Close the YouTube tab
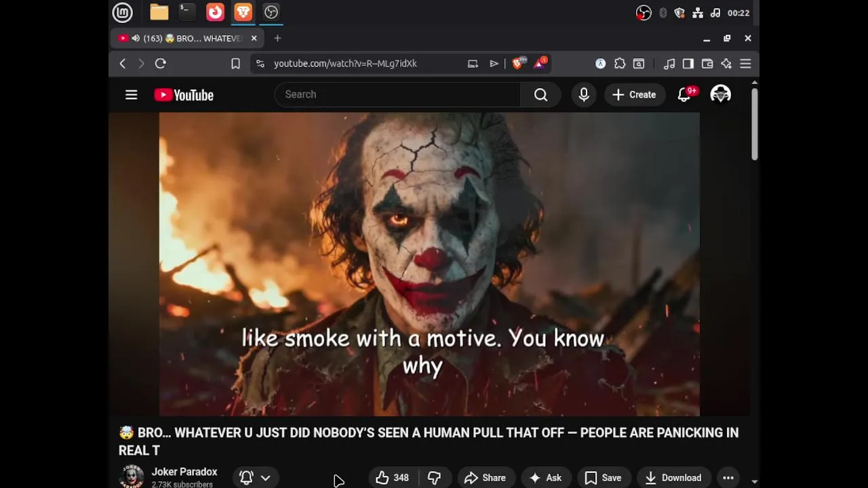Image resolution: width=868 pixels, height=488 pixels. click(254, 39)
